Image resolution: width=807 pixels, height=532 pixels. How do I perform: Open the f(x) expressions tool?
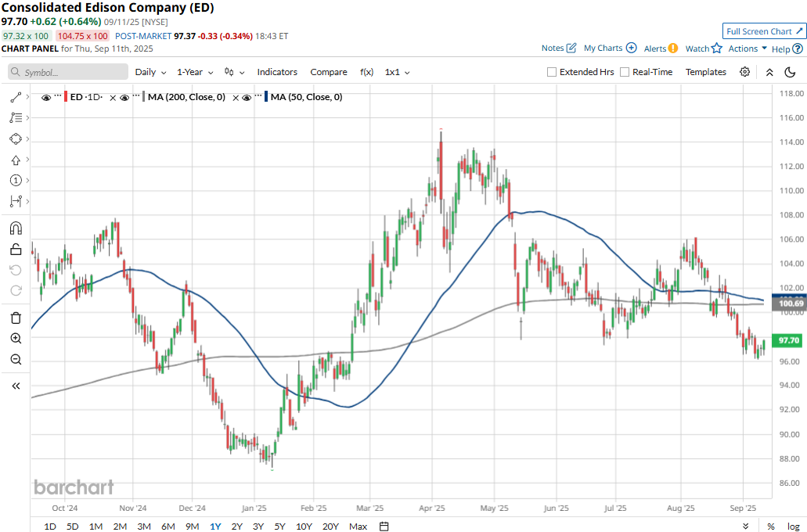366,72
